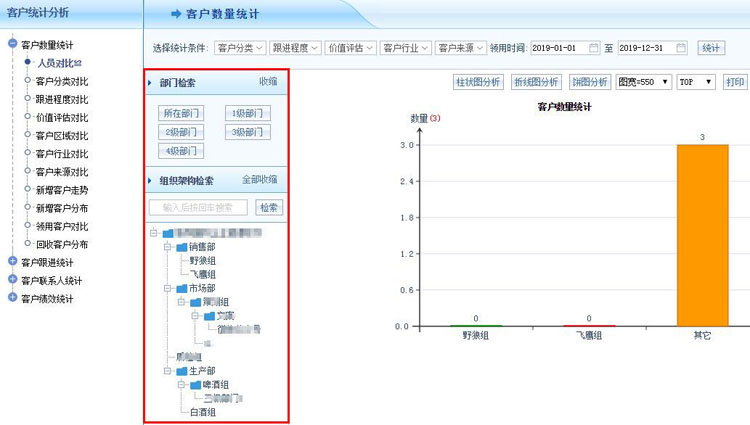This screenshot has height=425, width=750.
Task: Open 客户区域对比 report
Action: coord(62,136)
